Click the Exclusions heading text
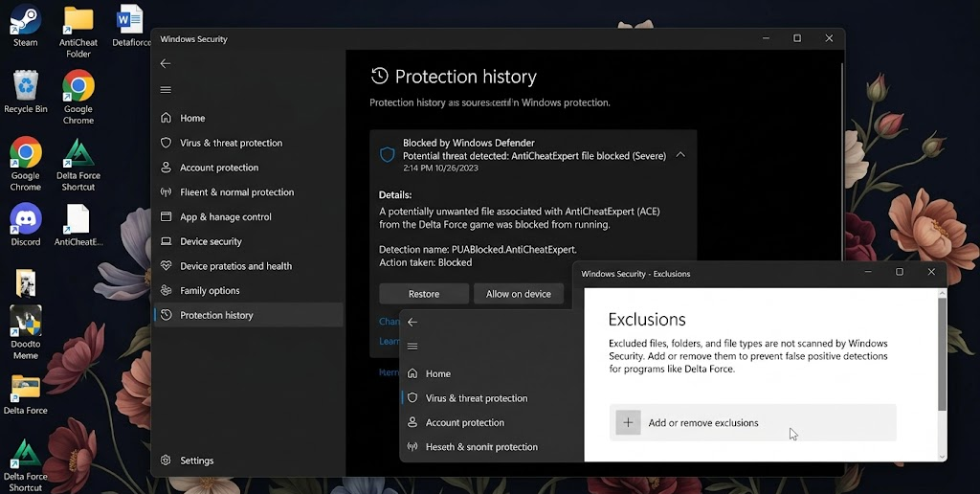Screen dimensions: 980x494 (x=647, y=320)
